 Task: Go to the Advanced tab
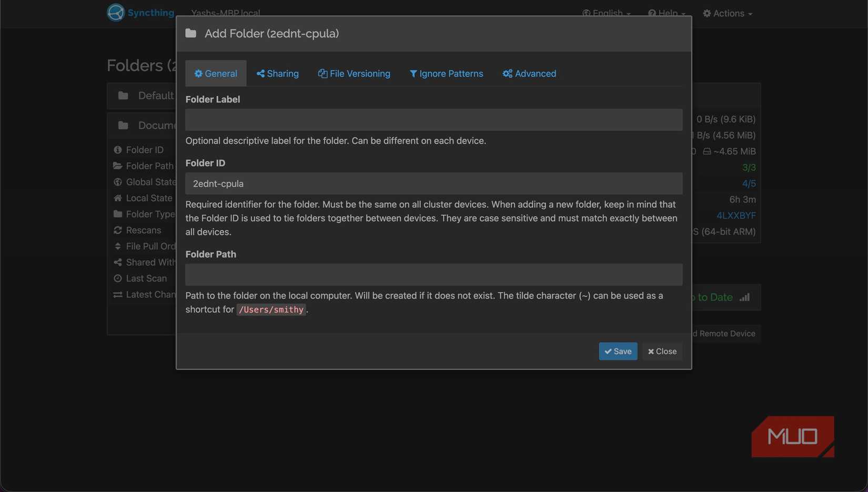pyautogui.click(x=529, y=74)
